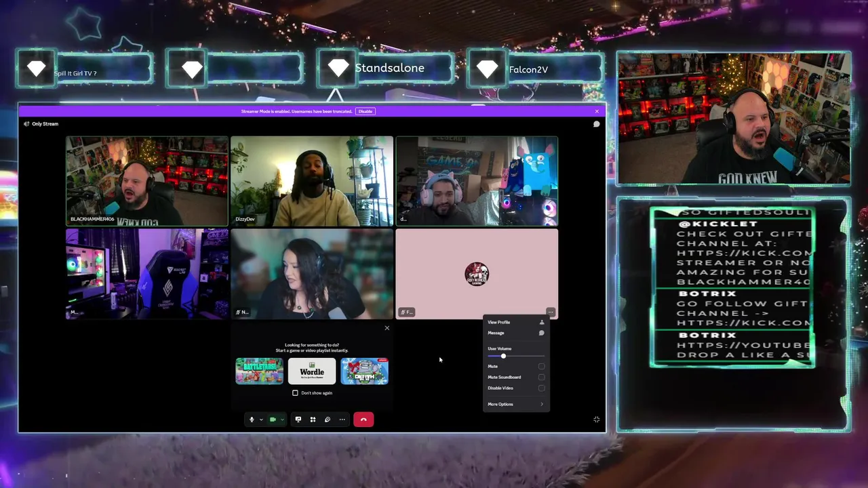
Task: Check the Disable Video checkbox
Action: [x=541, y=388]
